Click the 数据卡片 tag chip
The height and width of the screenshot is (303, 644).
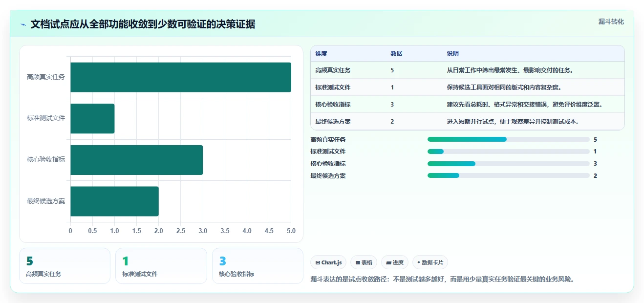[430, 262]
